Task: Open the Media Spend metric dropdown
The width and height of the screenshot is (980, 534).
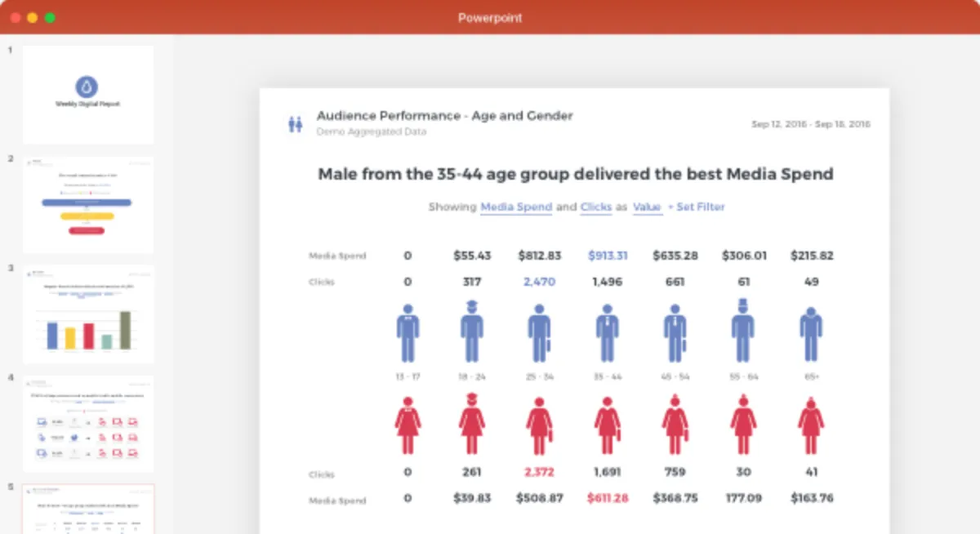Action: (x=516, y=207)
